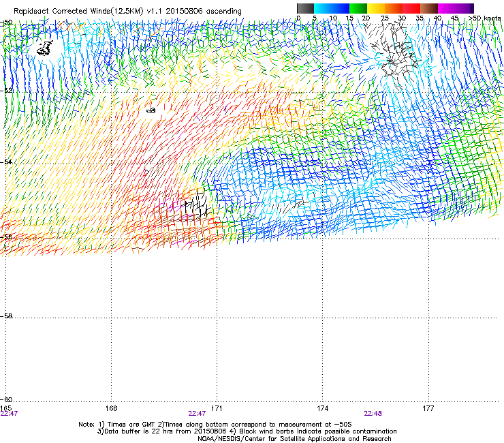Click the '171' longitude label
This screenshot has width=504, height=443.
[x=217, y=408]
